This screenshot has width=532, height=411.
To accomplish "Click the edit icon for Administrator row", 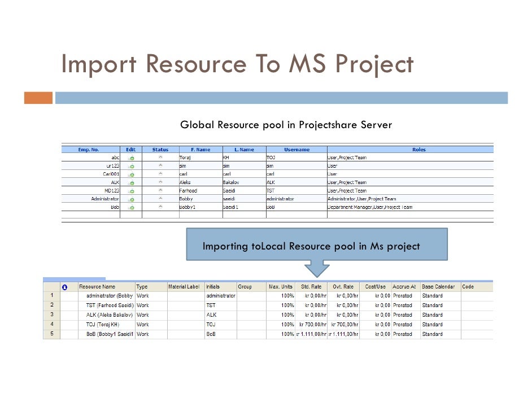I will click(131, 199).
